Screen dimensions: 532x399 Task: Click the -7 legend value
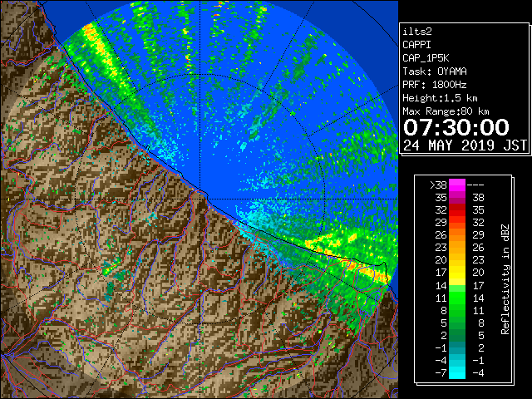pyautogui.click(x=441, y=373)
